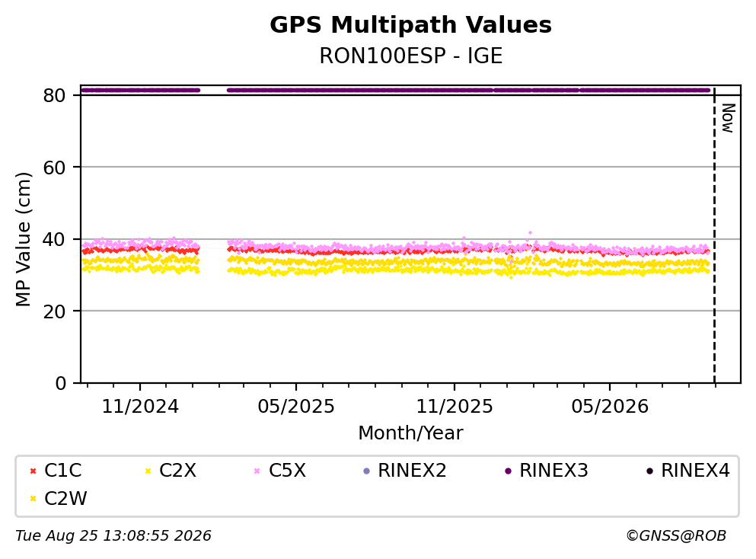Select the C1C legend label
The height and width of the screenshot is (559, 756).
point(62,470)
